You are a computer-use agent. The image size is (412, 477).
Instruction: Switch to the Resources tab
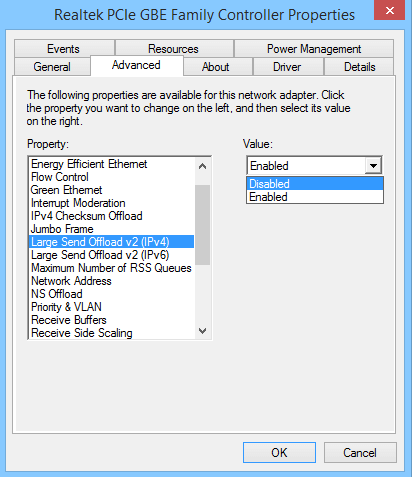click(x=174, y=49)
